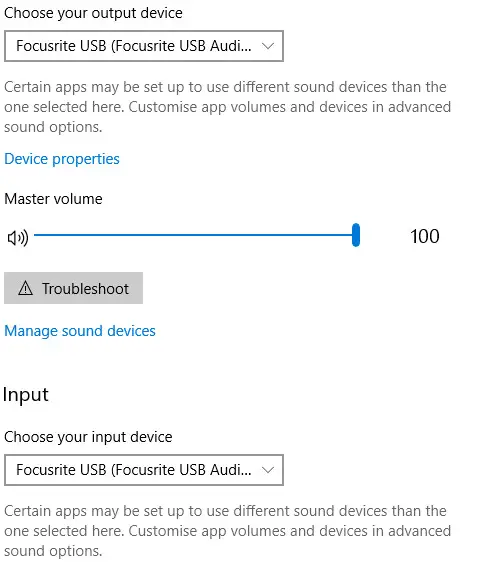This screenshot has width=480, height=565.
Task: Click the description text below the output dropdown
Action: (x=227, y=107)
